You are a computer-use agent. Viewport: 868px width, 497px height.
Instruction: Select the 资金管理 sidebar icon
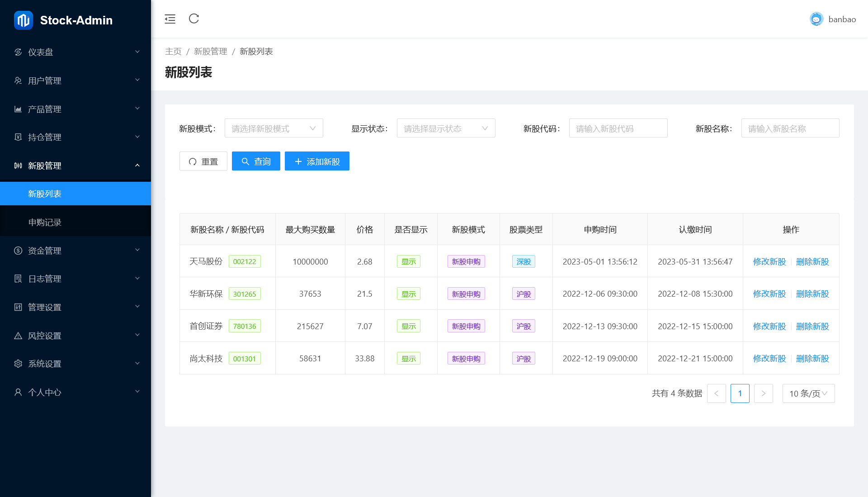coord(18,251)
